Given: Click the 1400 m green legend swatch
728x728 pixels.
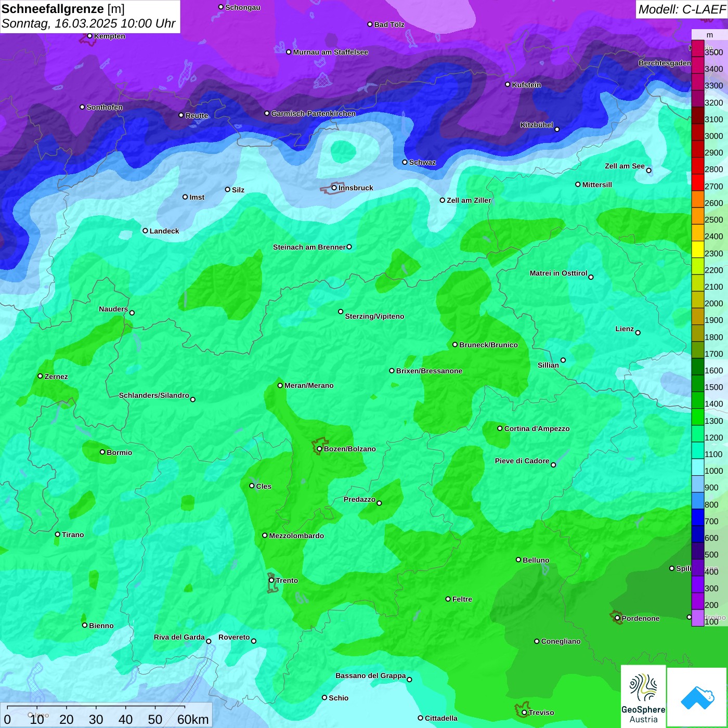Looking at the screenshot, I should tap(698, 400).
